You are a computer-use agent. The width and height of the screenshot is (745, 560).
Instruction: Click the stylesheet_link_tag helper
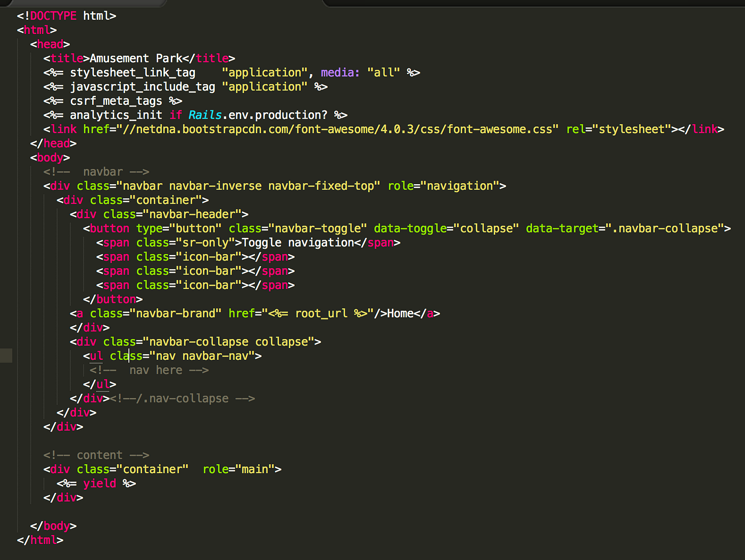[133, 72]
